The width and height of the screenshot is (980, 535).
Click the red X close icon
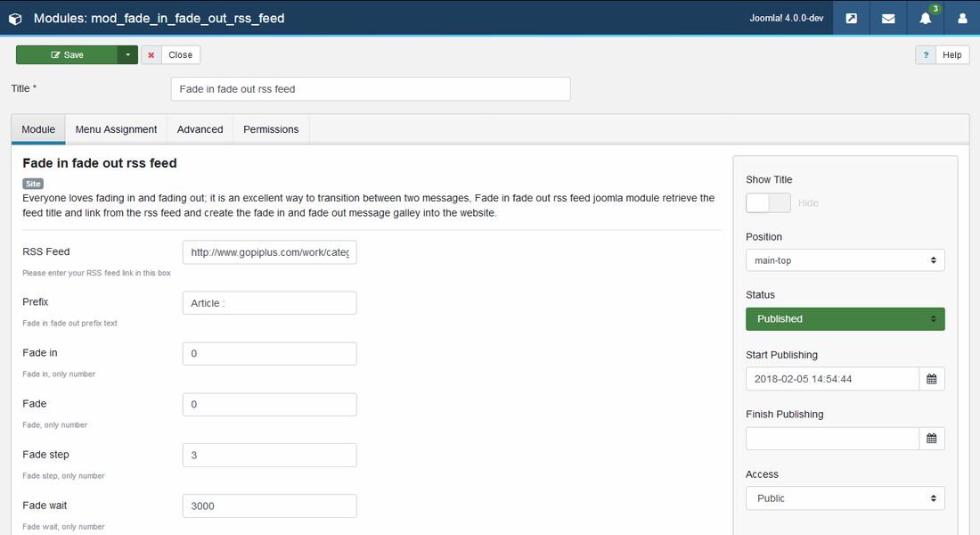coord(151,55)
